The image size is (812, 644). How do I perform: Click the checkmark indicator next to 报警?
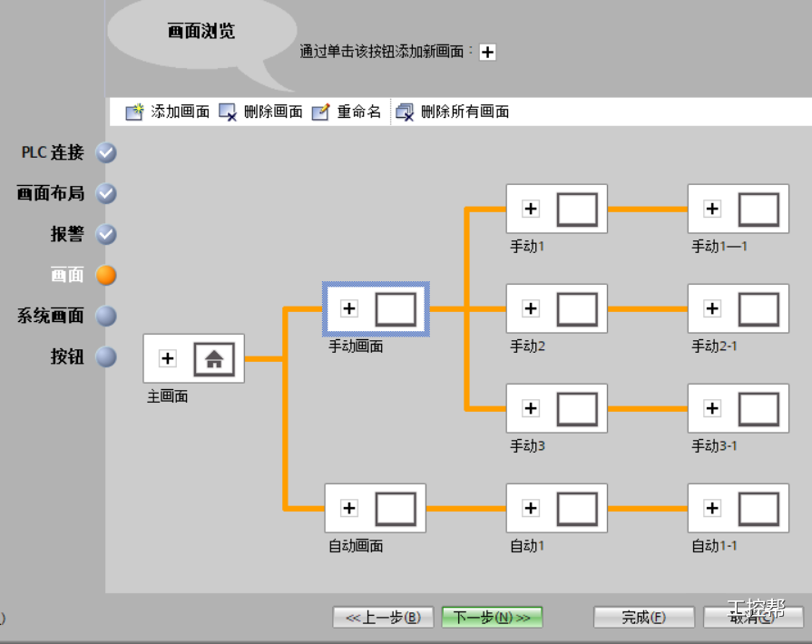point(106,235)
